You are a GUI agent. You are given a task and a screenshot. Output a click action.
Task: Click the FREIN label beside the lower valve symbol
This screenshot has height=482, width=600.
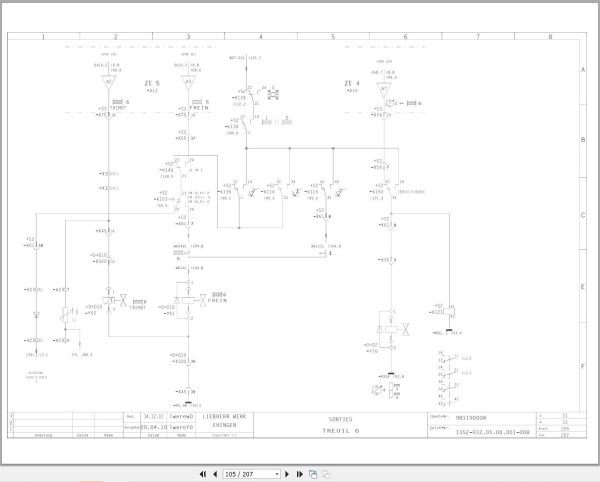pos(217,301)
